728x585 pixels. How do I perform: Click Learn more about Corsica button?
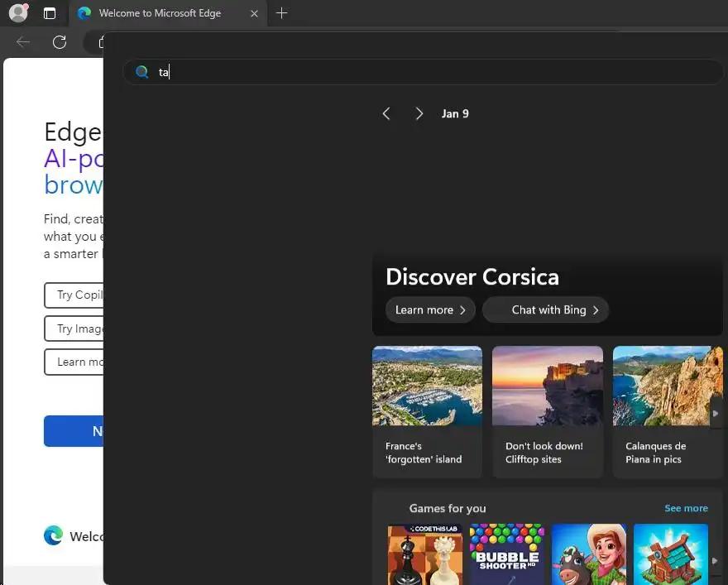pos(430,310)
